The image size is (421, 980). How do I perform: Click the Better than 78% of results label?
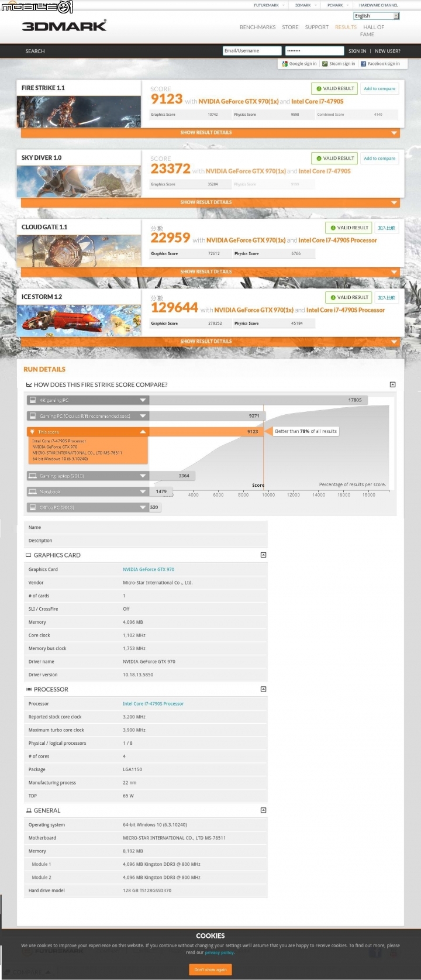click(306, 431)
